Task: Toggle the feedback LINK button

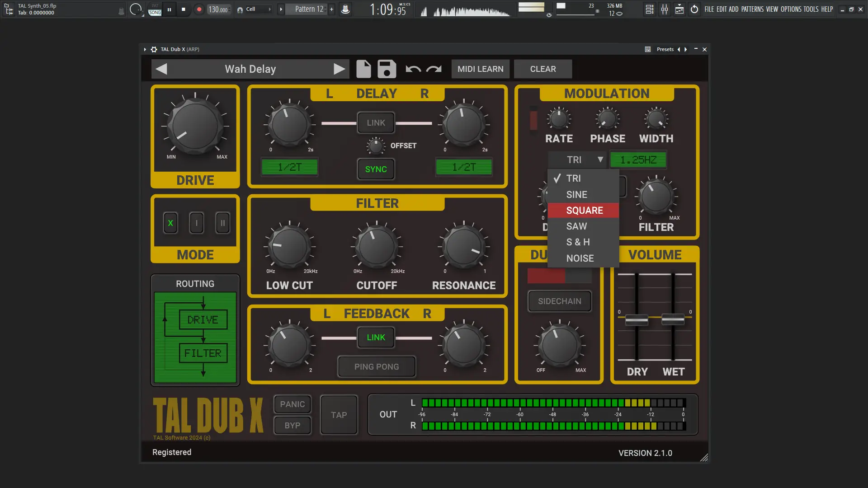Action: click(x=376, y=338)
